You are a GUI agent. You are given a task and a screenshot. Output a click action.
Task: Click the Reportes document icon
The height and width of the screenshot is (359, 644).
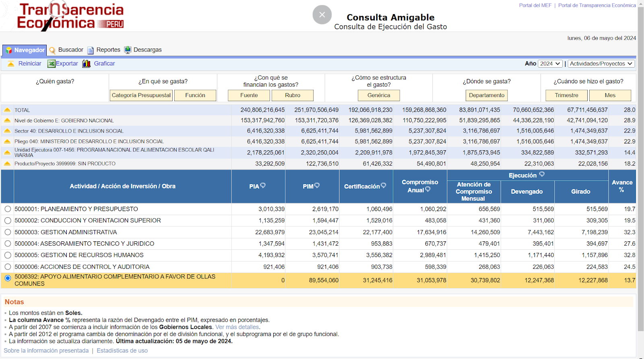(x=91, y=50)
